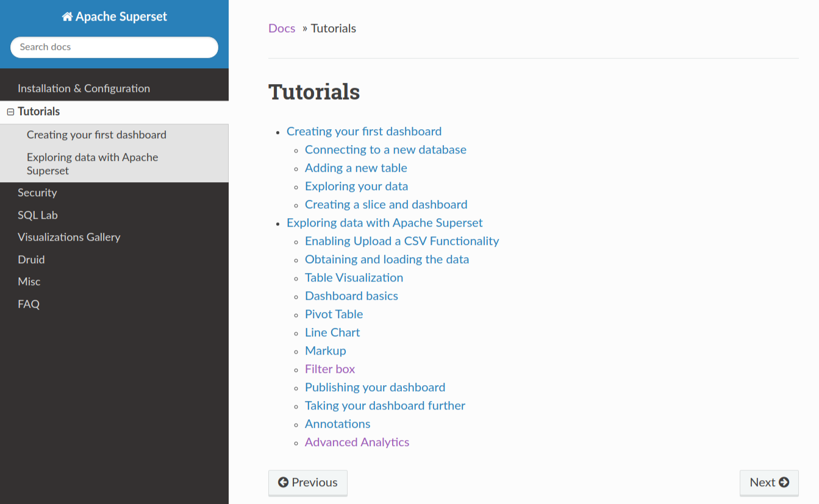Open the Connecting to a new database link
Screen dimensions: 819x504
[385, 149]
